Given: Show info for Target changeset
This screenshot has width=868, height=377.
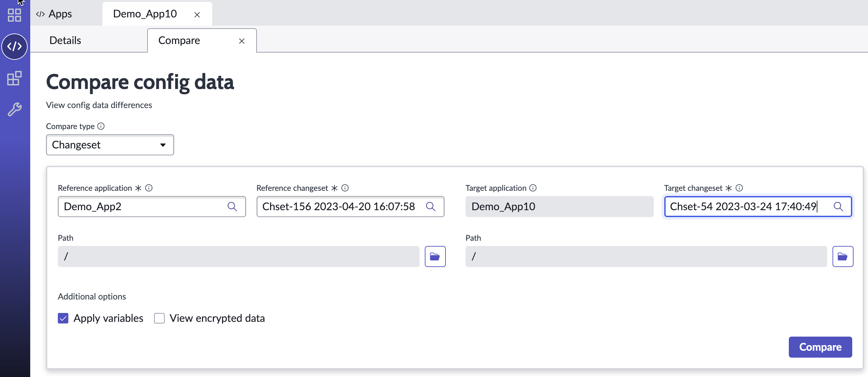Looking at the screenshot, I should (x=739, y=188).
